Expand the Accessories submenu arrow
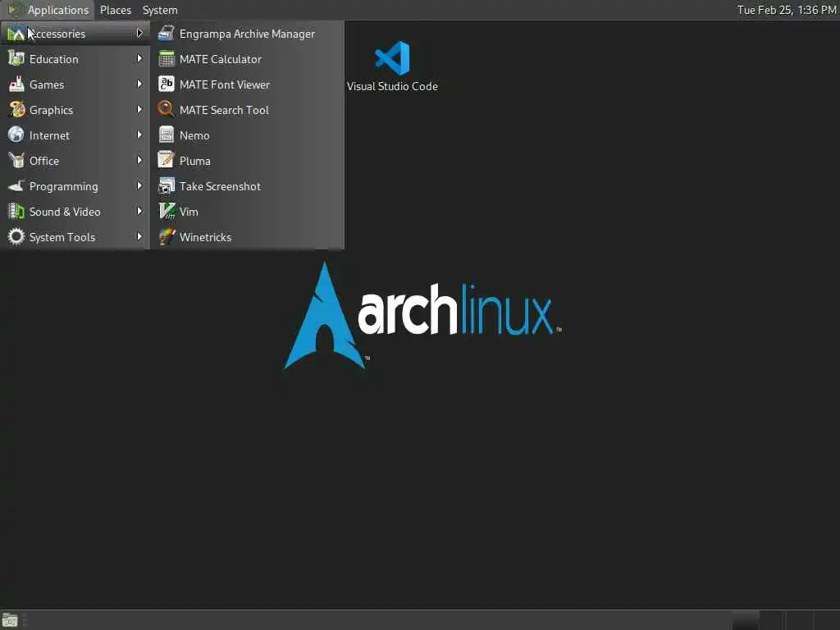The width and height of the screenshot is (840, 630). click(139, 33)
